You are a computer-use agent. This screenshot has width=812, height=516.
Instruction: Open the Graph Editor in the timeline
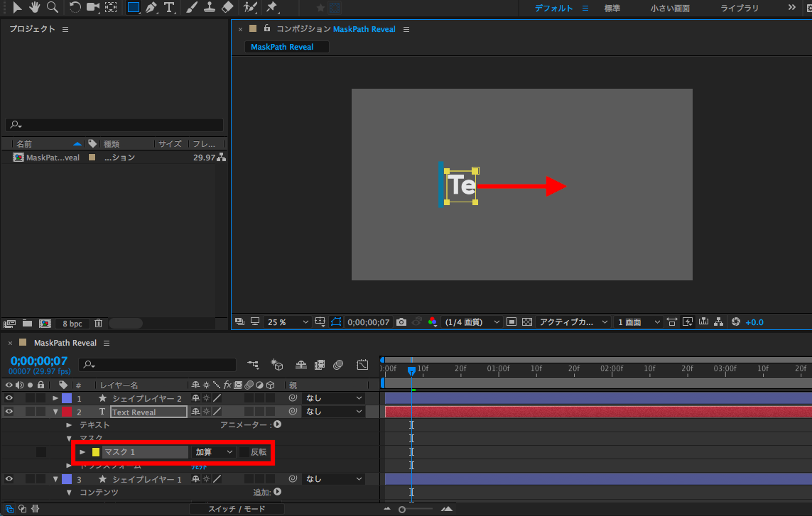(362, 365)
